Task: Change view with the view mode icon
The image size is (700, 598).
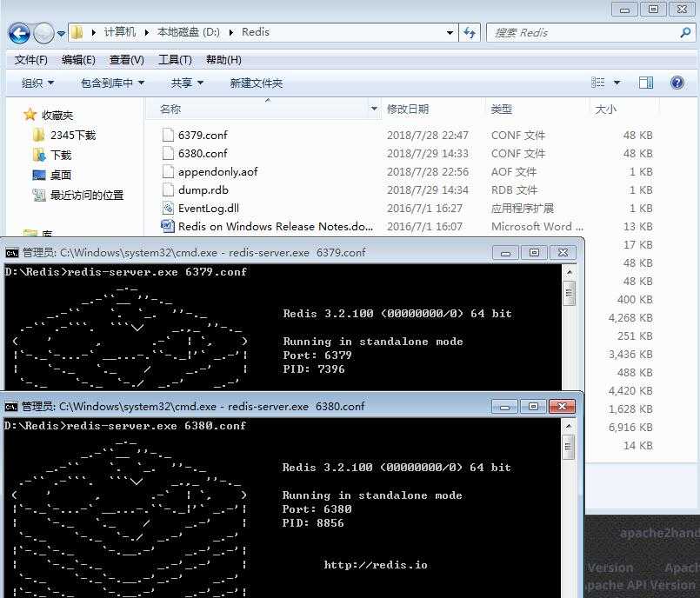Action: [597, 83]
